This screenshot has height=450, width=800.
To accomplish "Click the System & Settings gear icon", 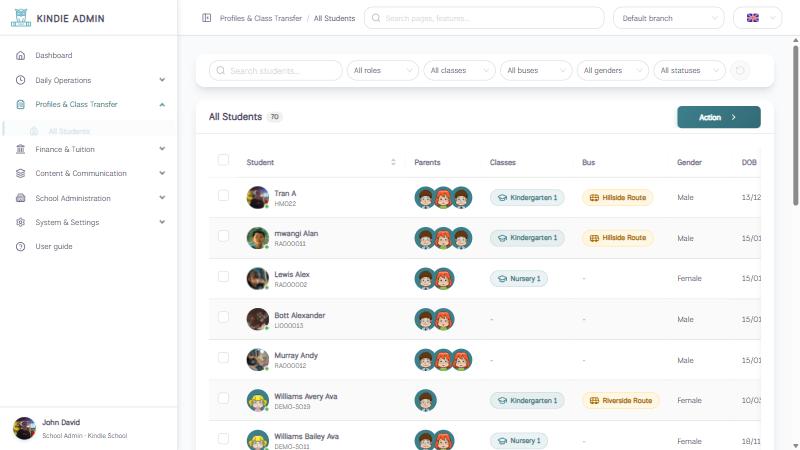I will click(x=20, y=222).
